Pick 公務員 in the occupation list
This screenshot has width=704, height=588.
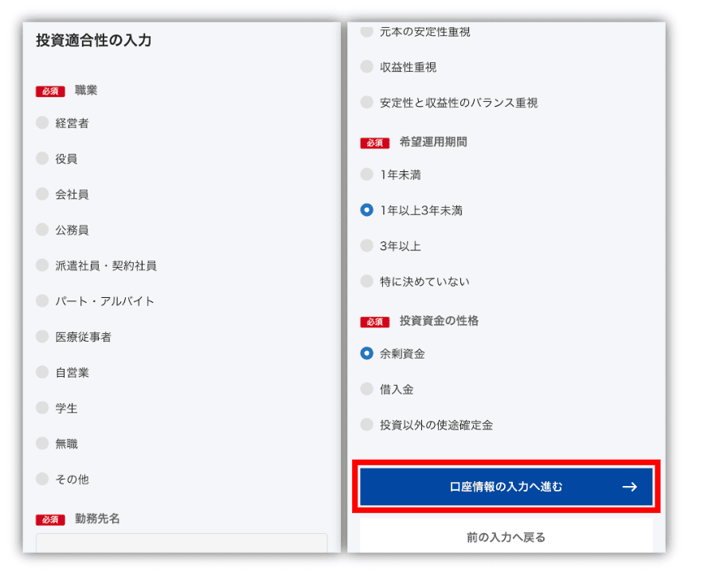[42, 229]
